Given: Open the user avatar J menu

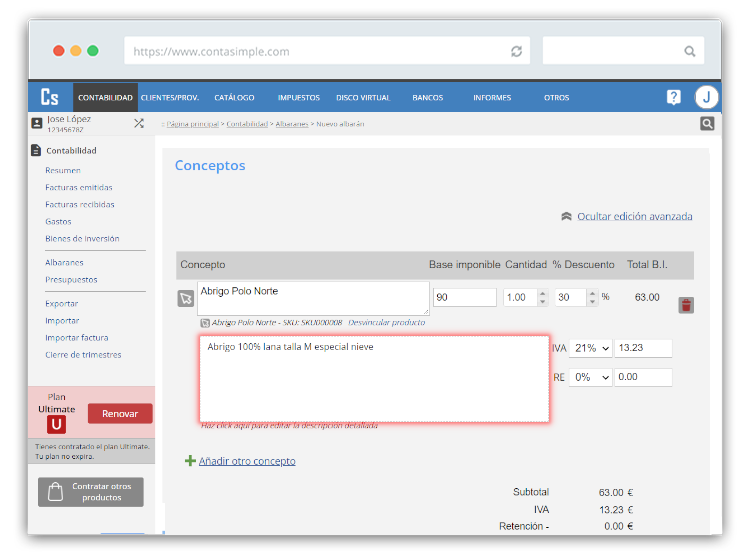Looking at the screenshot, I should point(706,98).
